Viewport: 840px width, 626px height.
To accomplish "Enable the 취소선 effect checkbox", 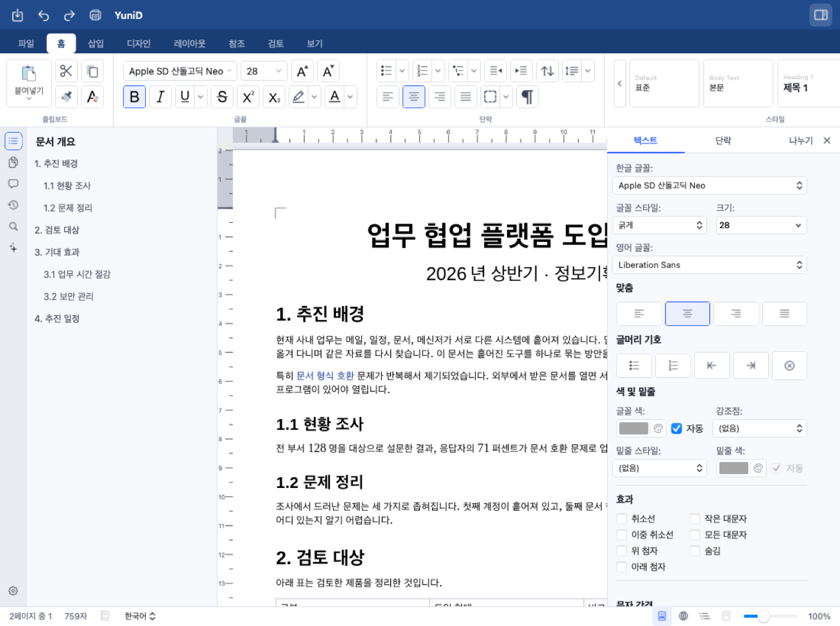I will point(622,519).
